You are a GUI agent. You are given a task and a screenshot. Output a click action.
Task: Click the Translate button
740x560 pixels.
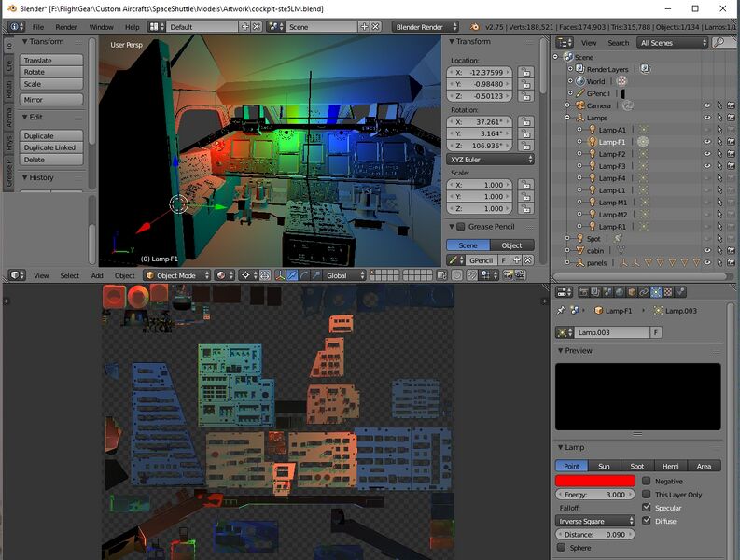pos(51,60)
